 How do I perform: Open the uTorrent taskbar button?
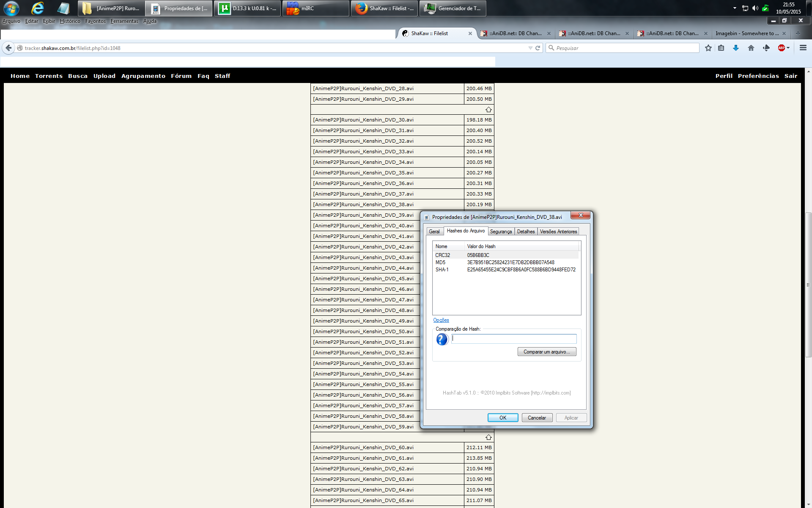click(247, 8)
